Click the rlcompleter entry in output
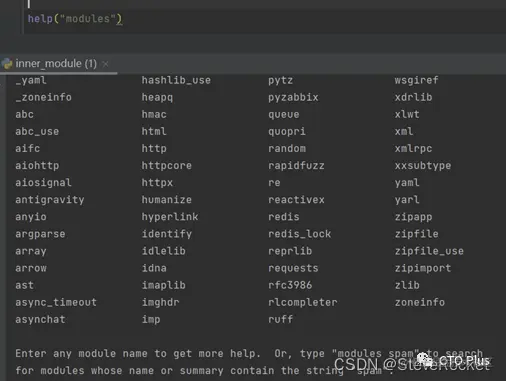 pyautogui.click(x=303, y=302)
